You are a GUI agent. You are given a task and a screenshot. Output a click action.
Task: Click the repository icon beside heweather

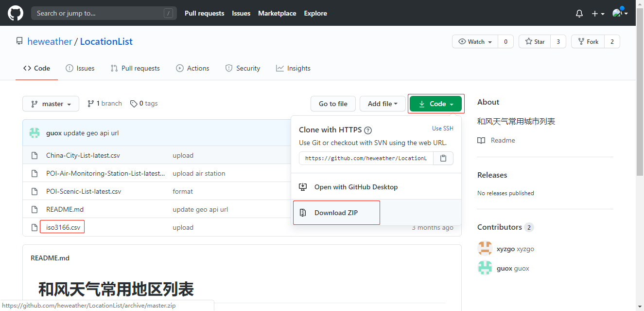click(19, 41)
